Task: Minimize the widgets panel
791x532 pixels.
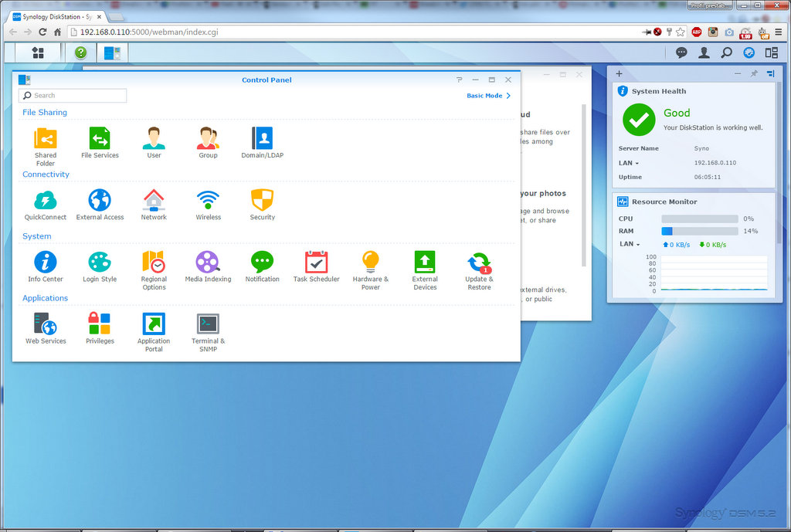Action: pyautogui.click(x=738, y=73)
